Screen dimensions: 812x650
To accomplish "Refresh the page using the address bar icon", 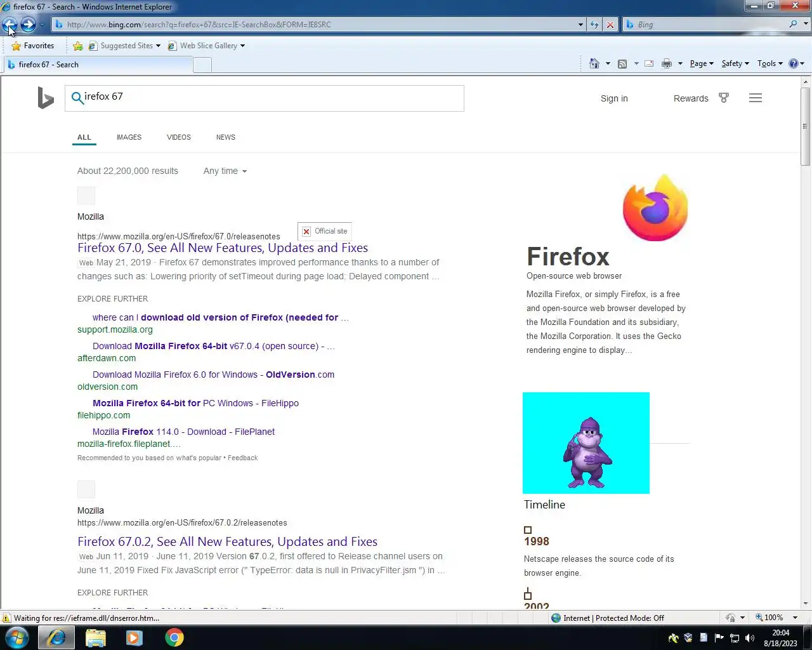I will click(x=594, y=25).
